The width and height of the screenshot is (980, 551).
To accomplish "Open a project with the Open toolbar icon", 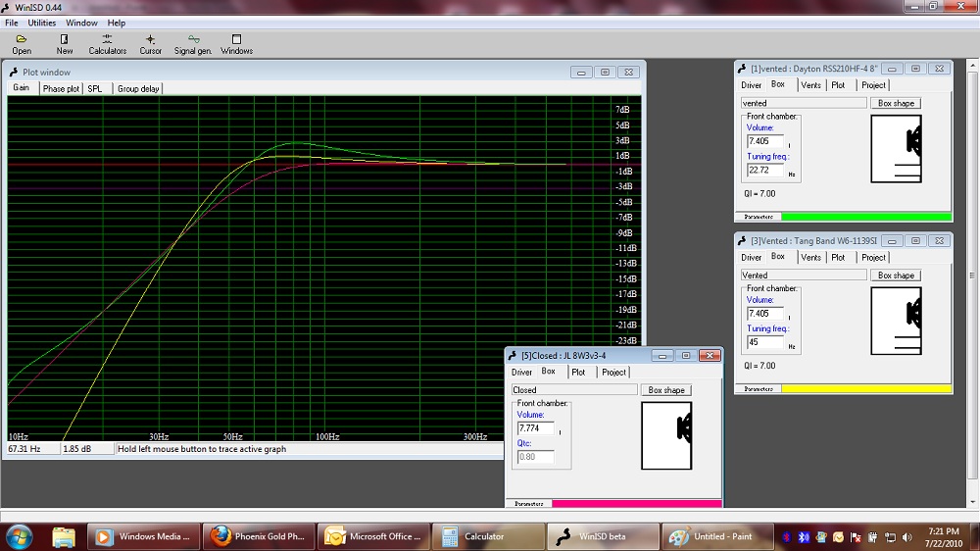I will [x=22, y=44].
